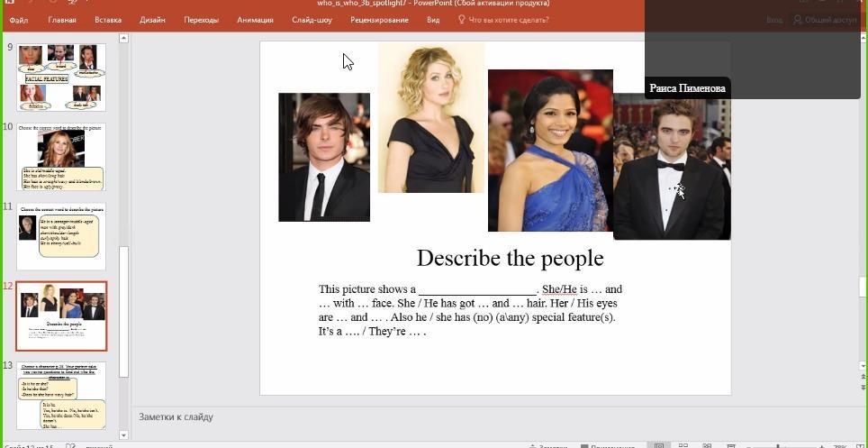Switch to the Главная ribbon tab
The image size is (868, 448).
62,20
